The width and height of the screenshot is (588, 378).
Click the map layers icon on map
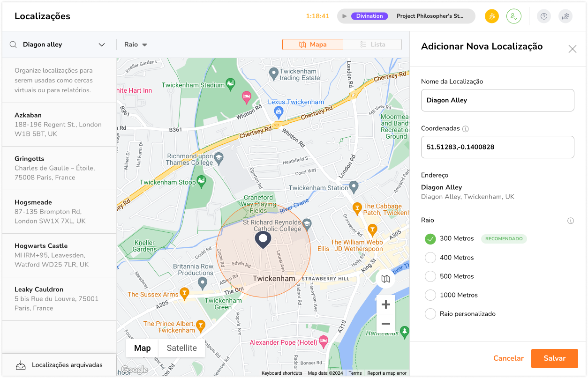coord(385,279)
